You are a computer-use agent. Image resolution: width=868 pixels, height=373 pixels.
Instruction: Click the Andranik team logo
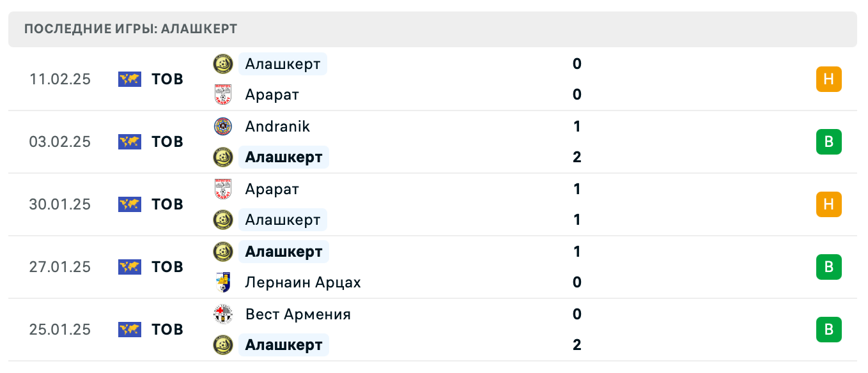point(224,126)
